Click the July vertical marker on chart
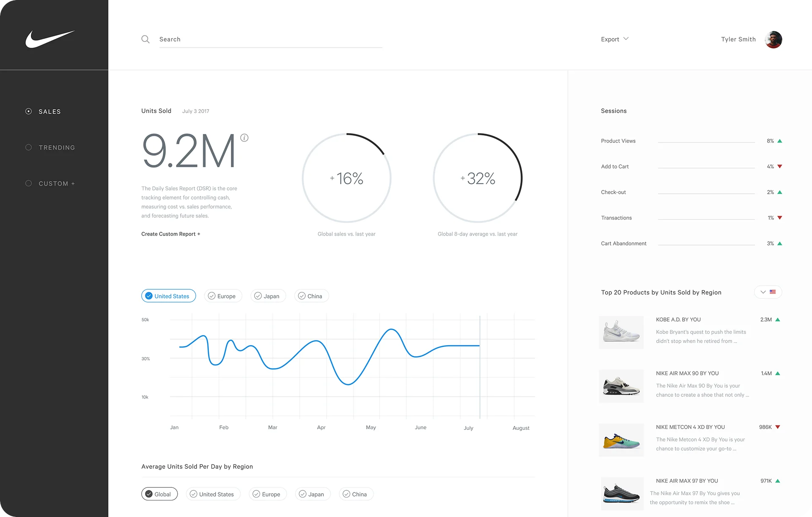Screen dimensions: 812x517 click(480, 367)
